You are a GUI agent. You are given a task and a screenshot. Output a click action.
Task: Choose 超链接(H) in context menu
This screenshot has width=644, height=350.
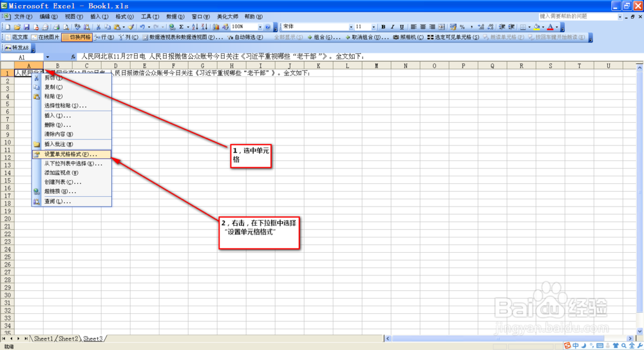[x=71, y=191]
